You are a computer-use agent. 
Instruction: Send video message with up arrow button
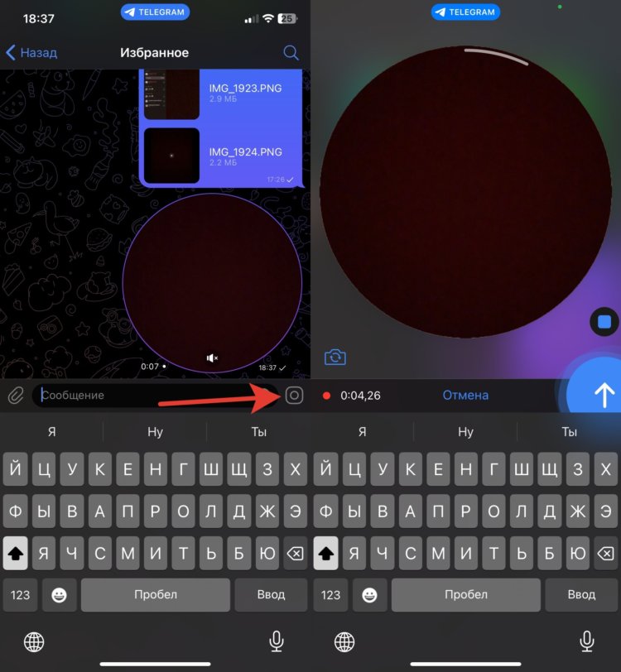(x=604, y=394)
